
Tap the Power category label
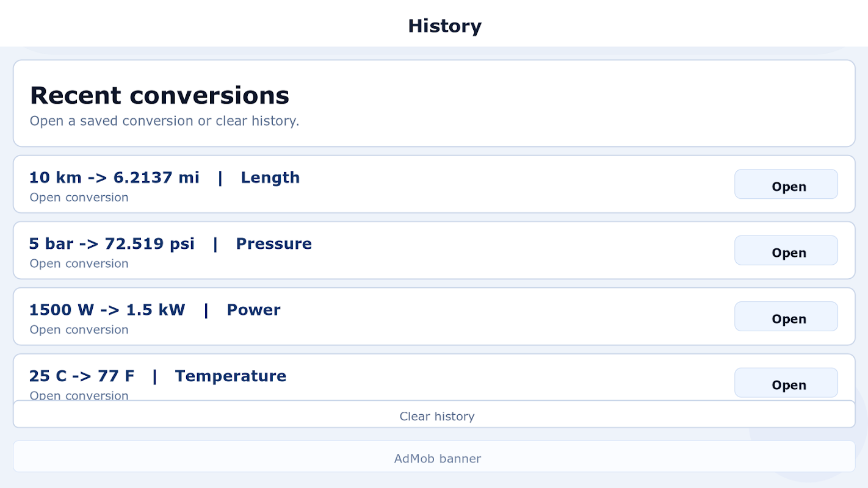(x=253, y=310)
